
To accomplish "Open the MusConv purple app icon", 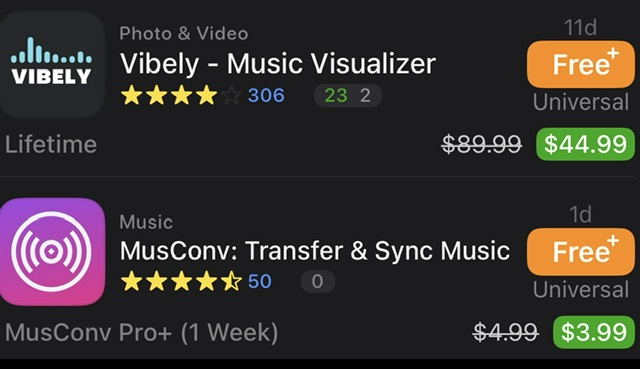I will point(52,251).
